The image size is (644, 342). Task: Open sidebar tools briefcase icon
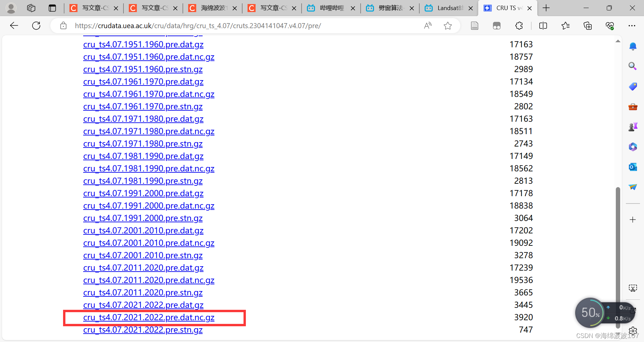[633, 107]
